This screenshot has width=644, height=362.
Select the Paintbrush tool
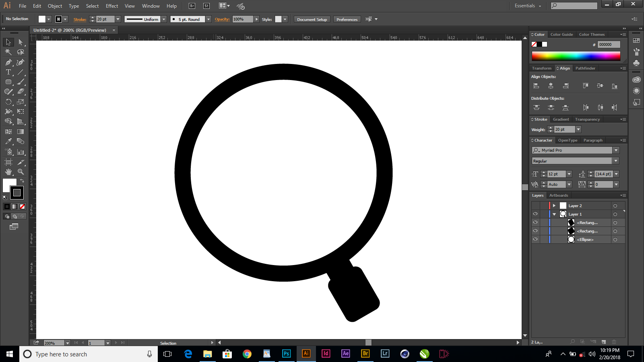click(x=21, y=82)
